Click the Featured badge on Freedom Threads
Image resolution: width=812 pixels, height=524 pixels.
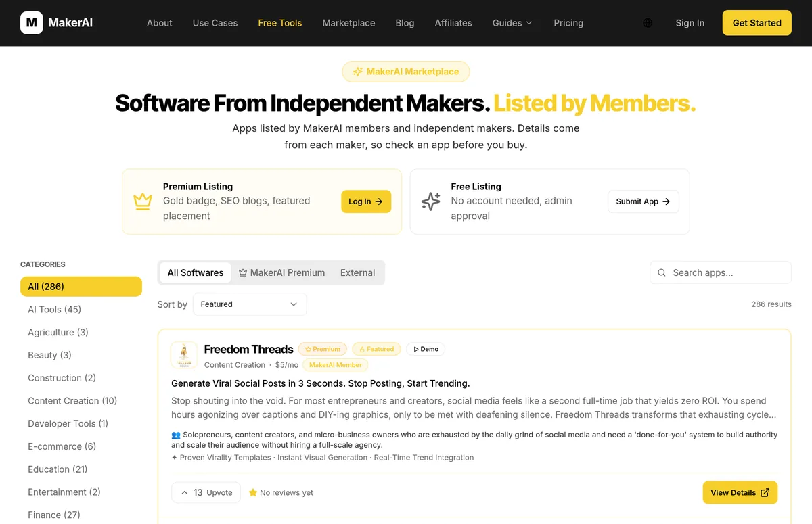coord(376,349)
